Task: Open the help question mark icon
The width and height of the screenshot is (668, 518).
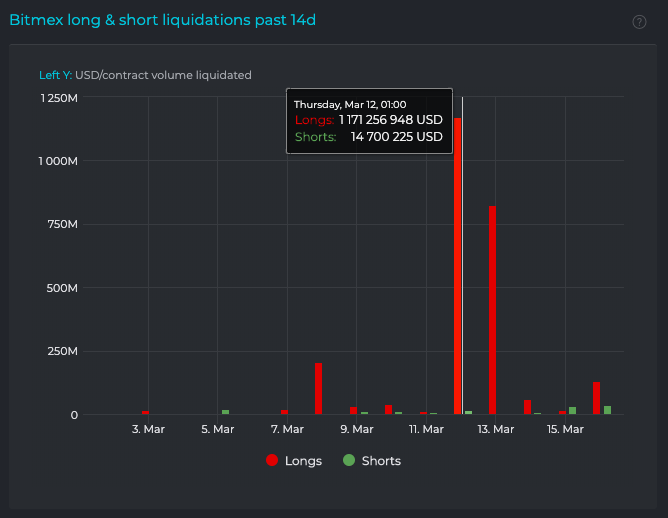Action: point(639,22)
